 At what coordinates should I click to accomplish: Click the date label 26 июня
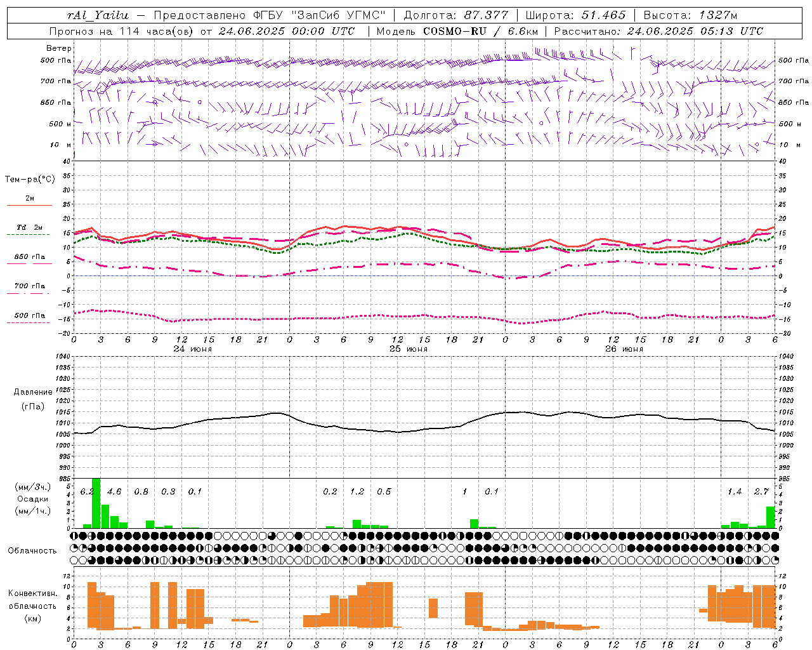tap(624, 349)
